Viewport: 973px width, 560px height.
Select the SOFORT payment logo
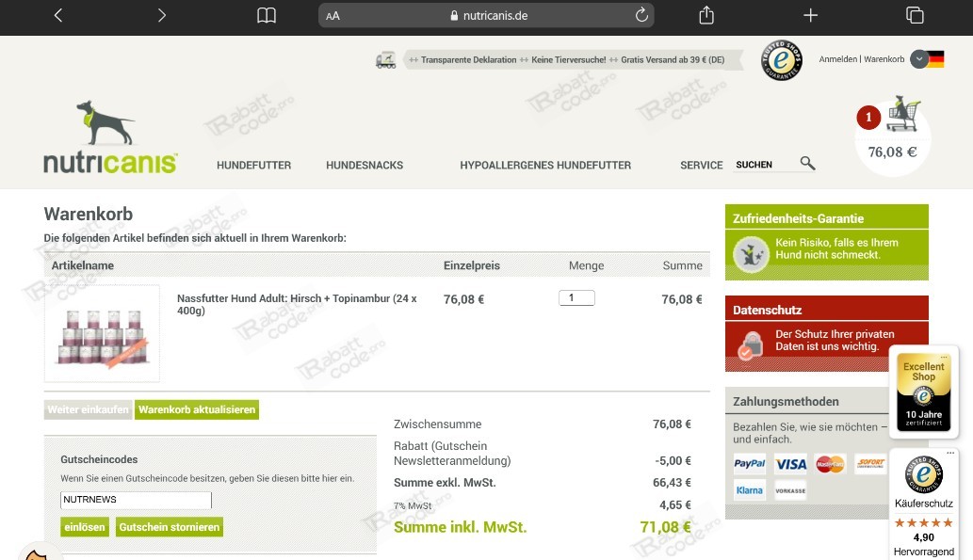[870, 463]
